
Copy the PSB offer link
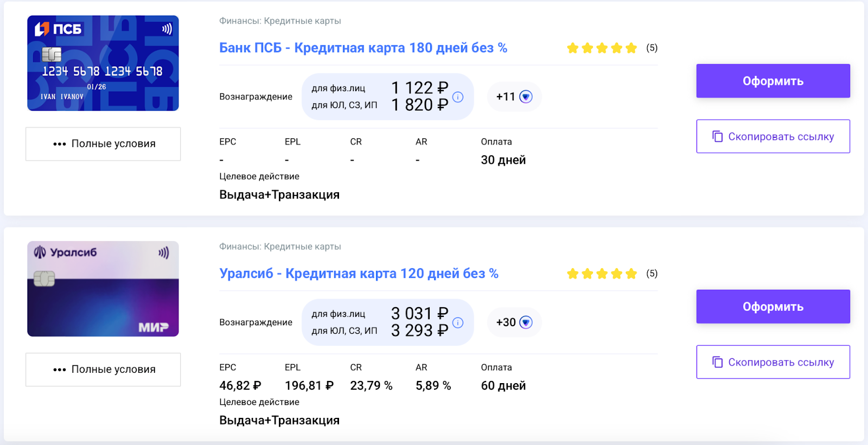pos(773,136)
